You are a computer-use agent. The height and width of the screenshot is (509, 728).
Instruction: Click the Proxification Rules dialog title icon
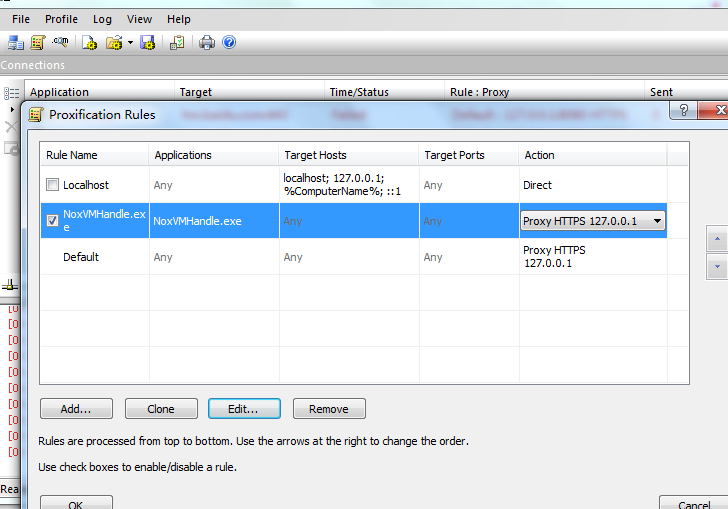[x=36, y=114]
